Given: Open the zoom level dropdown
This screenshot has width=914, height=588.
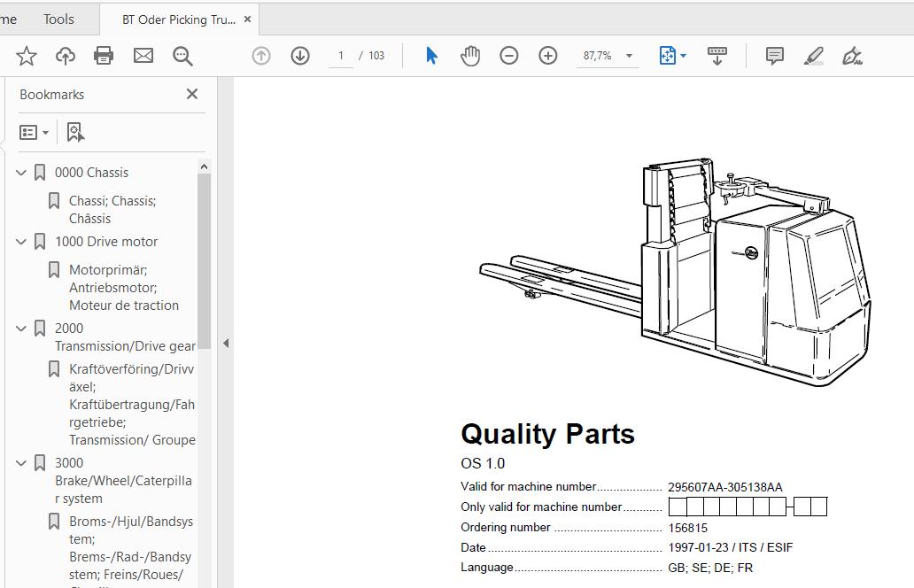Looking at the screenshot, I should [x=629, y=56].
